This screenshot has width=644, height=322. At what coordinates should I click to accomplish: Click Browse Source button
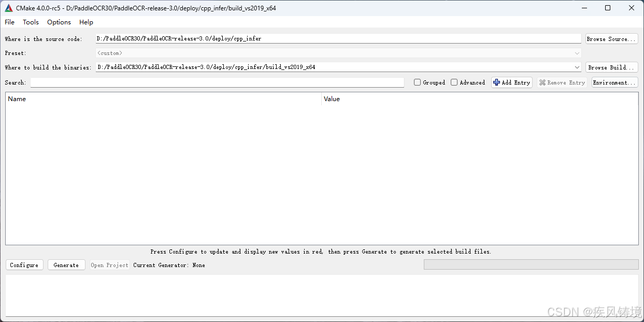[611, 39]
